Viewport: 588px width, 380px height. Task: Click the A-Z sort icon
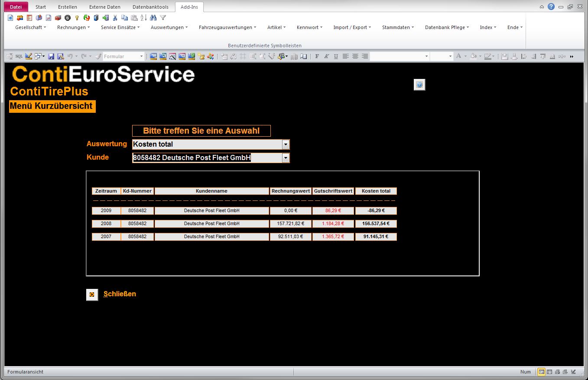(143, 18)
